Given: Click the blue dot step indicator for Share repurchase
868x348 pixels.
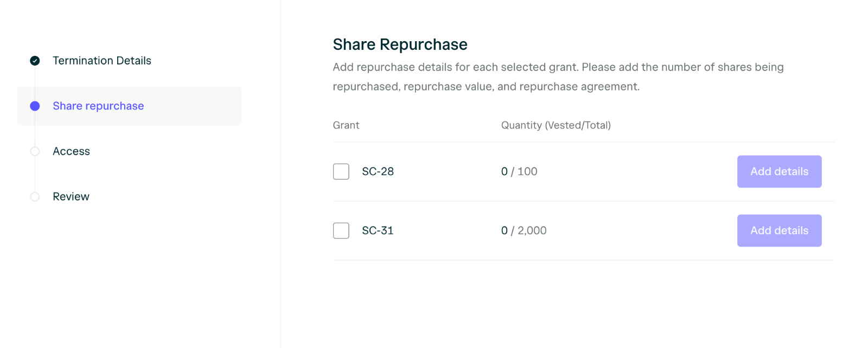Looking at the screenshot, I should click(x=35, y=106).
